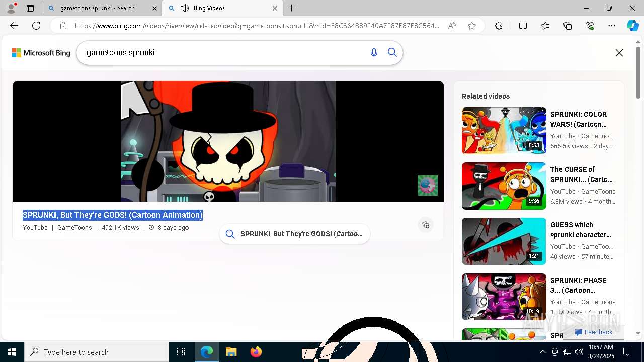This screenshot has width=644, height=362.
Task: Click 492.1K views text
Action: [x=120, y=227]
